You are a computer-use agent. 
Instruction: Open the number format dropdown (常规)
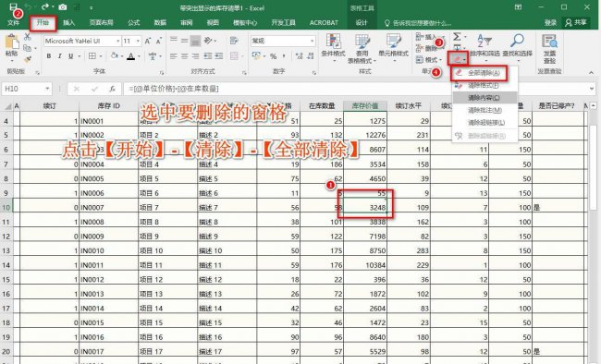[312, 41]
